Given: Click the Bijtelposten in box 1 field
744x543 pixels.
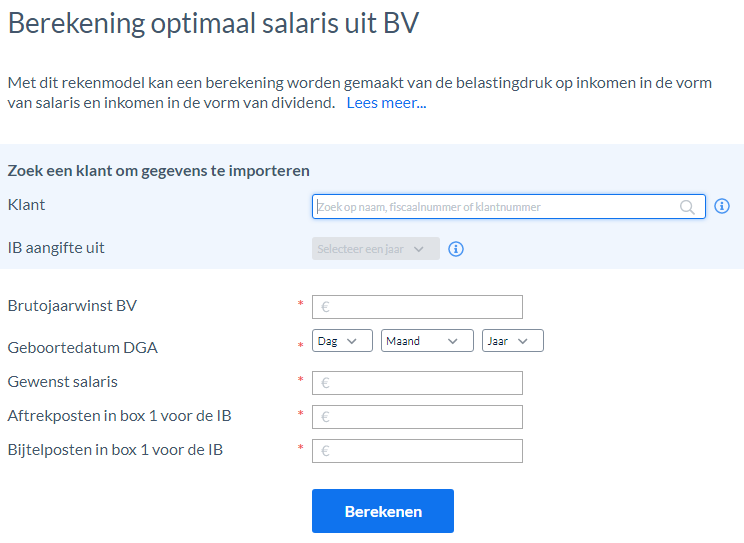Looking at the screenshot, I should coord(417,451).
